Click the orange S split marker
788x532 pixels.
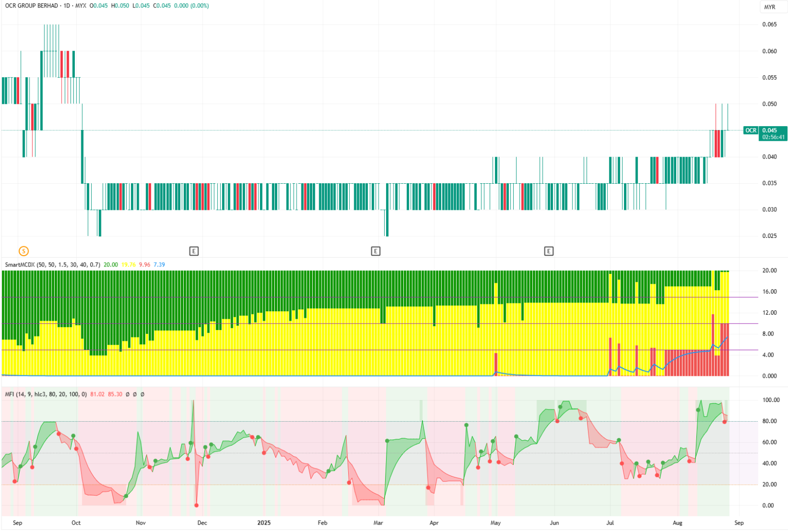23,251
